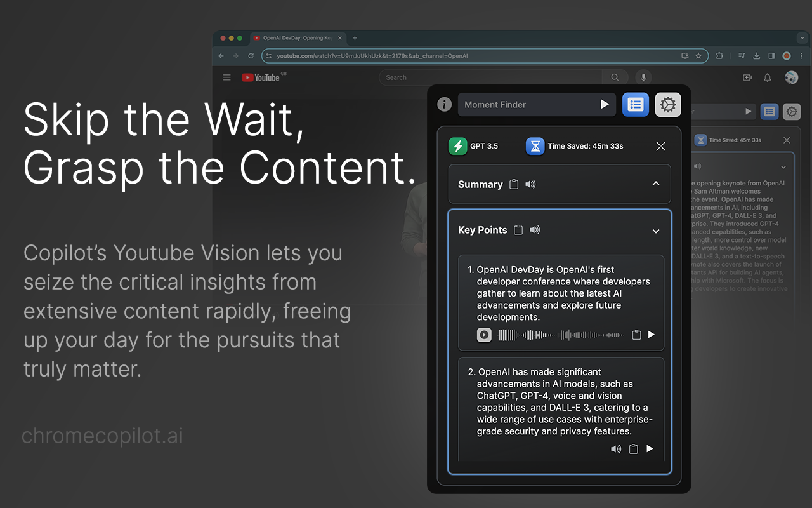The image size is (812, 508).
Task: Click the background panel's settings gear
Action: [792, 112]
